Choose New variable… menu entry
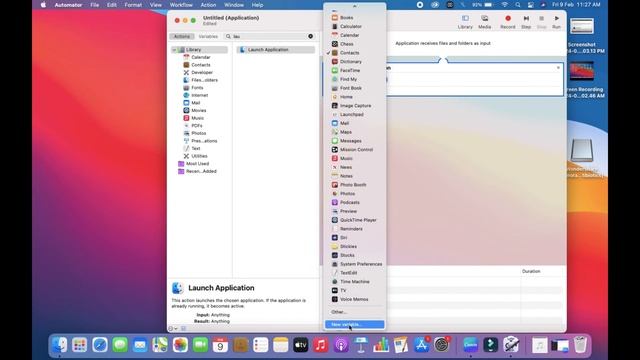Image resolution: width=640 pixels, height=360 pixels. coord(355,324)
